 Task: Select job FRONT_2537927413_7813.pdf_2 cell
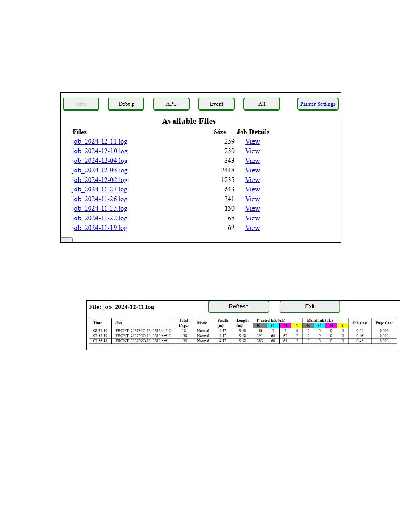tap(143, 331)
